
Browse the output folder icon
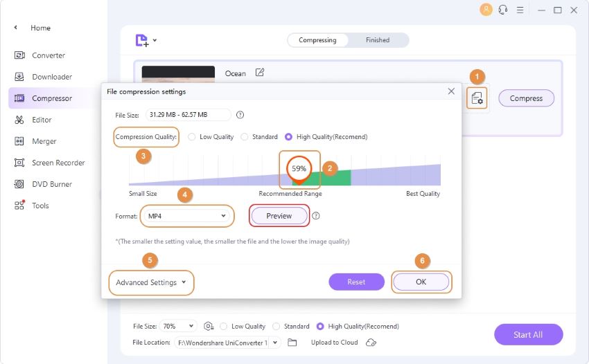click(x=292, y=343)
